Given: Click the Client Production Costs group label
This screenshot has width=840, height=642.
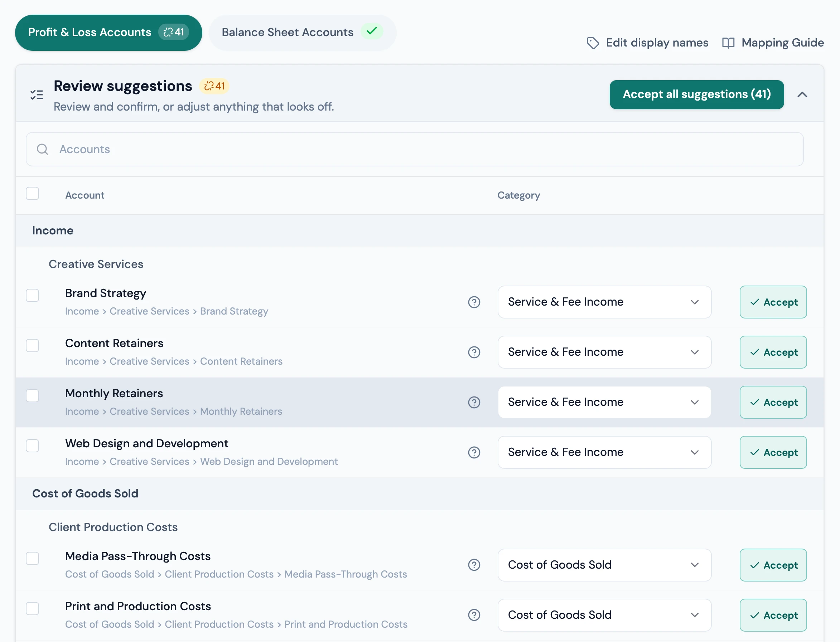Looking at the screenshot, I should point(113,527).
